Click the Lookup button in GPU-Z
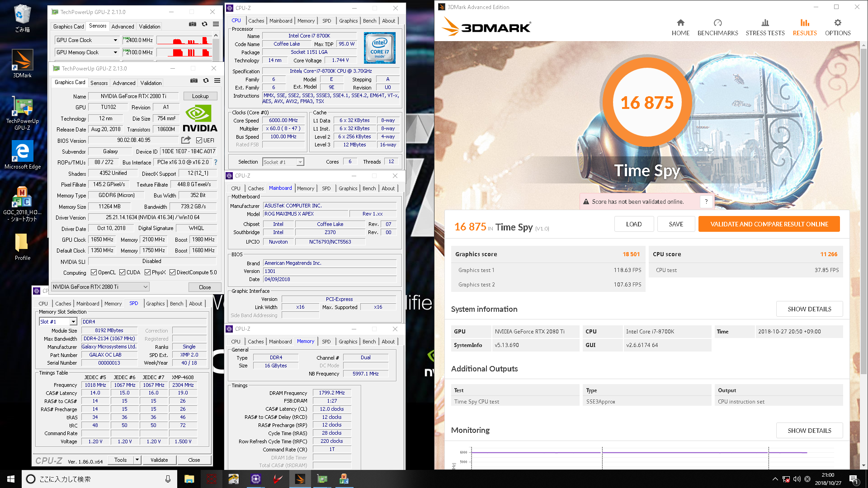The height and width of the screenshot is (488, 868). (x=200, y=96)
